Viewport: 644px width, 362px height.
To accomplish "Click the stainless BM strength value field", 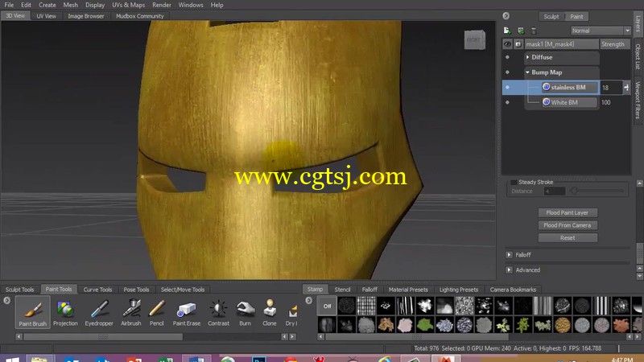I will point(611,88).
